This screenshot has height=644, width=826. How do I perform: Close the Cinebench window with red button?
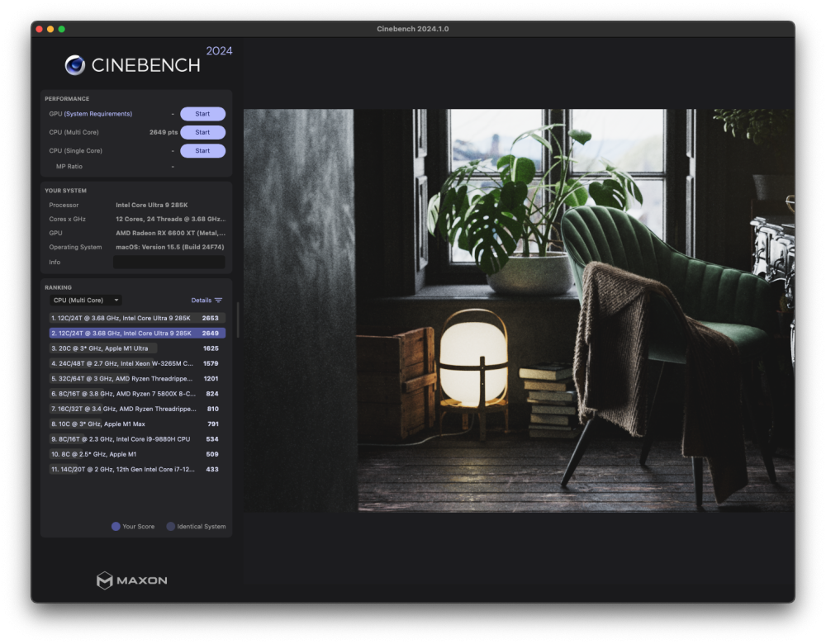pyautogui.click(x=39, y=29)
